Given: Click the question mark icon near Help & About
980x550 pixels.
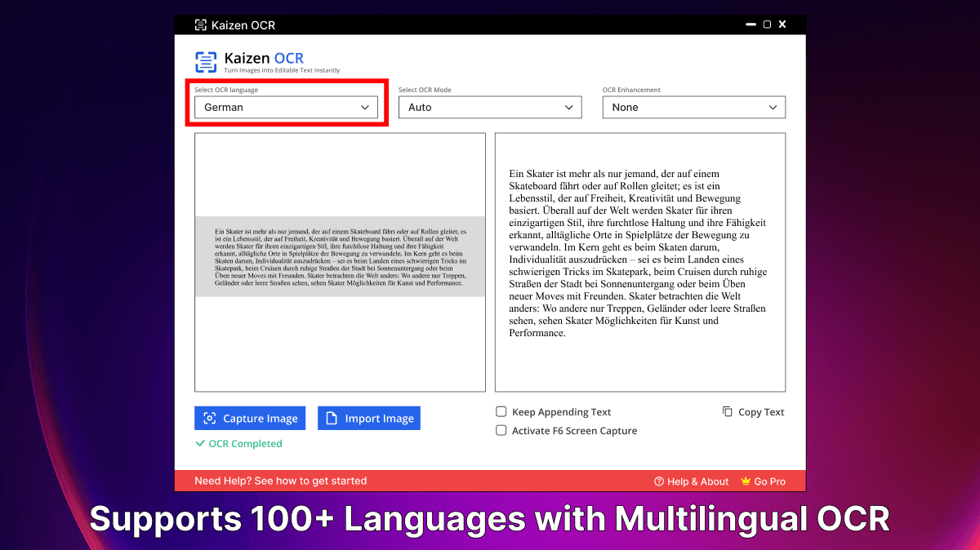Looking at the screenshot, I should click(658, 481).
